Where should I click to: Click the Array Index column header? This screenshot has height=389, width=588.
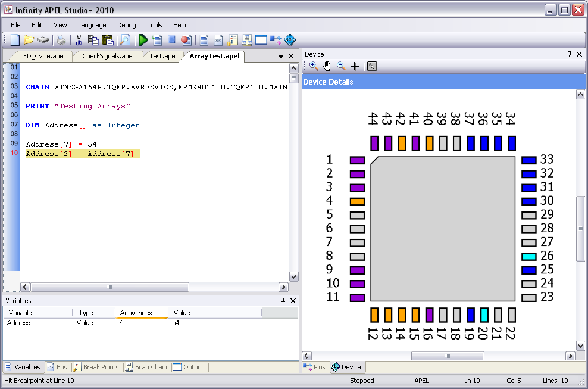click(x=136, y=313)
